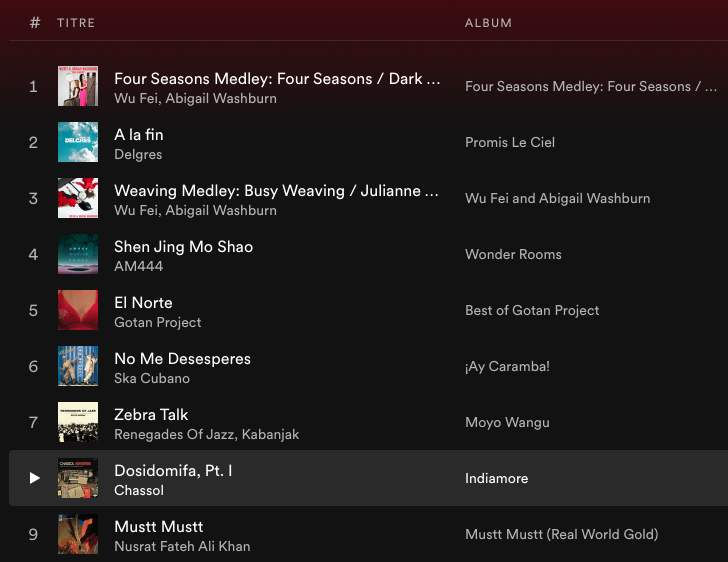Open the artist Delgres
Viewport: 728px width, 562px height.
(138, 154)
